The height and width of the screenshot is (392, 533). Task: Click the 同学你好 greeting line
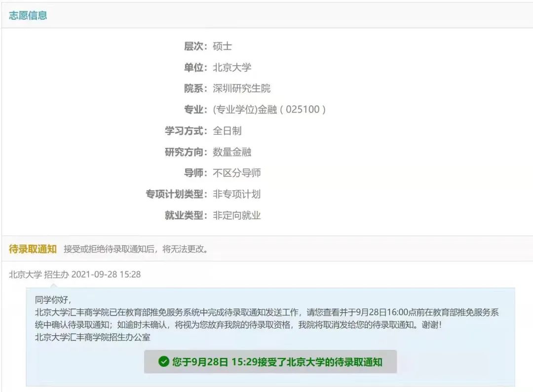point(53,300)
